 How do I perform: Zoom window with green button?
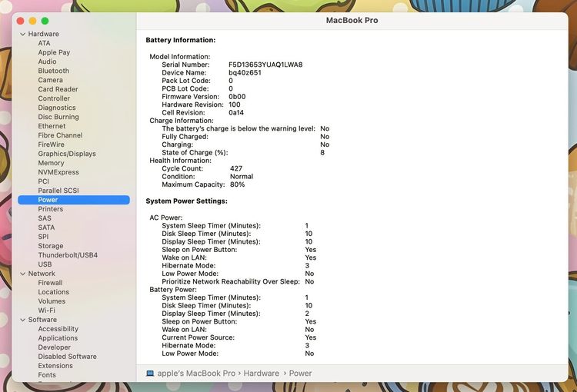[45, 21]
